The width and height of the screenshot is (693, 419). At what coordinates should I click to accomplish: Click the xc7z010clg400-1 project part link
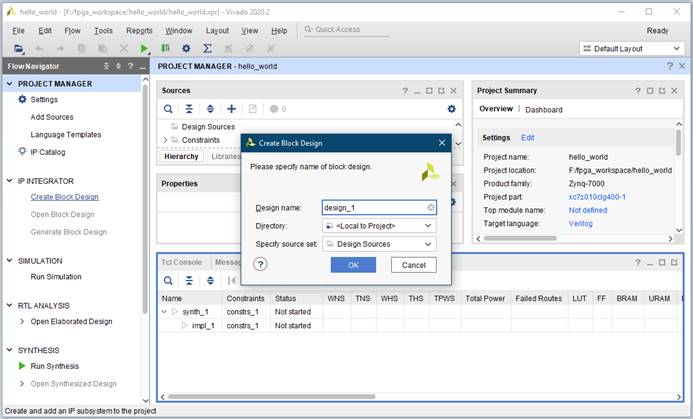[597, 197]
